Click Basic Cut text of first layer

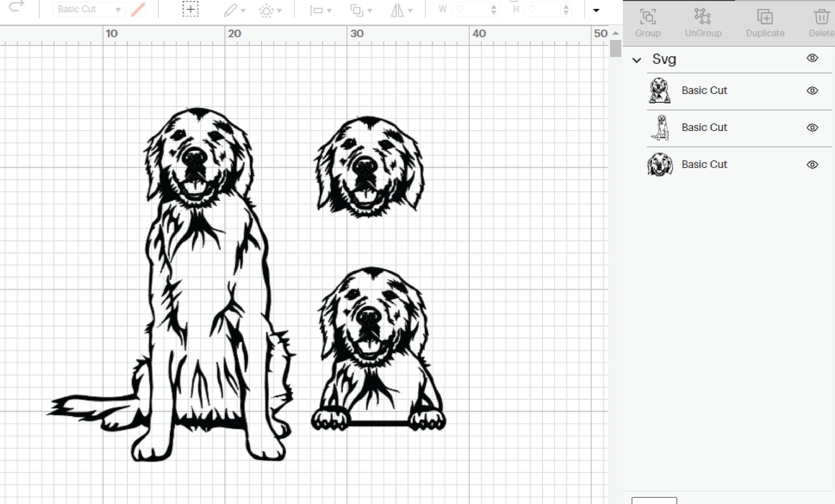click(704, 90)
